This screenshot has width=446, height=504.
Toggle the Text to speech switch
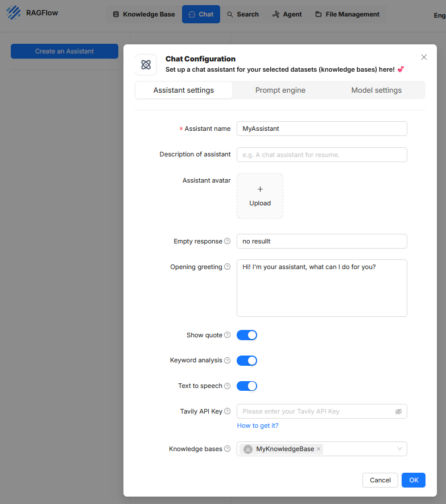247,386
